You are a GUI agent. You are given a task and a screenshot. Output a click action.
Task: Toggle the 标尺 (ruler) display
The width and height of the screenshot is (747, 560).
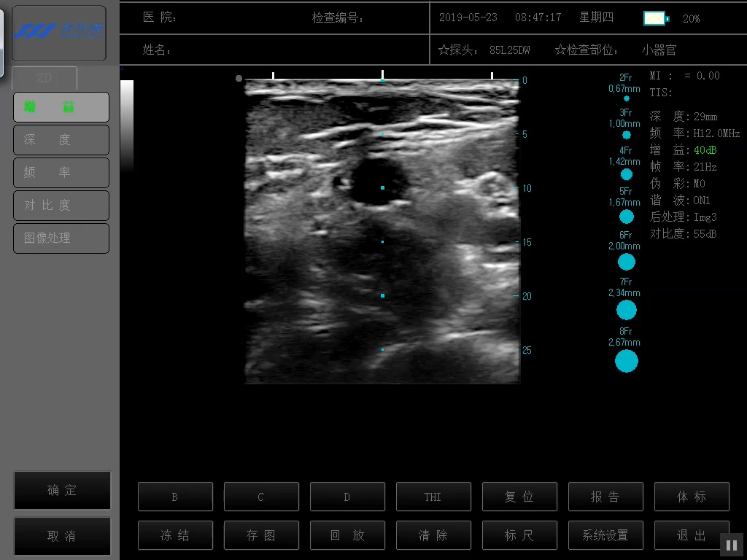[519, 535]
